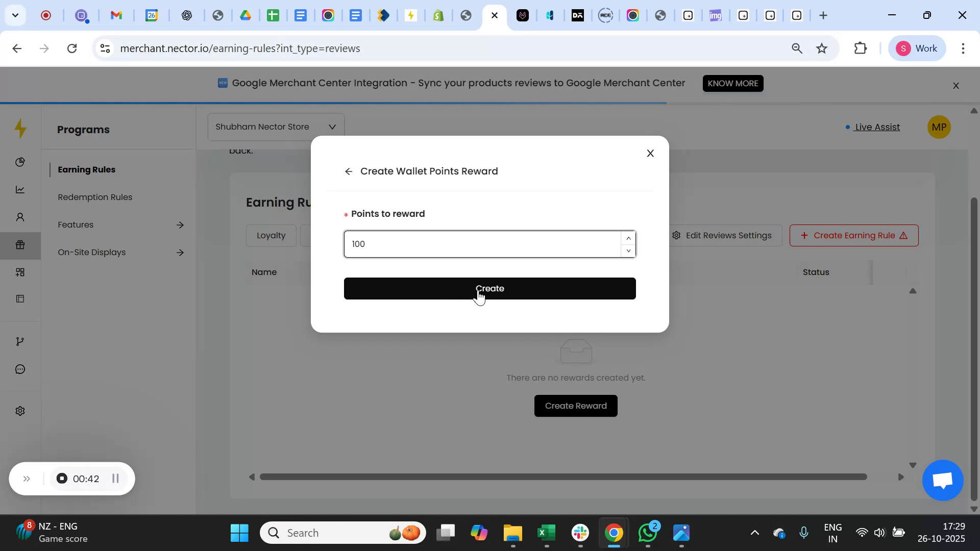Open the on-site layout panel icon
980x551 pixels.
coord(20,298)
